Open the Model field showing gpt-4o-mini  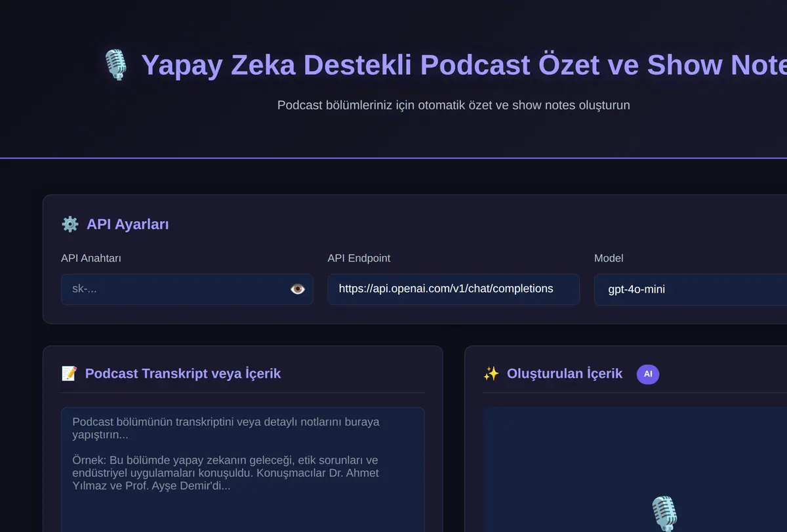coord(691,289)
